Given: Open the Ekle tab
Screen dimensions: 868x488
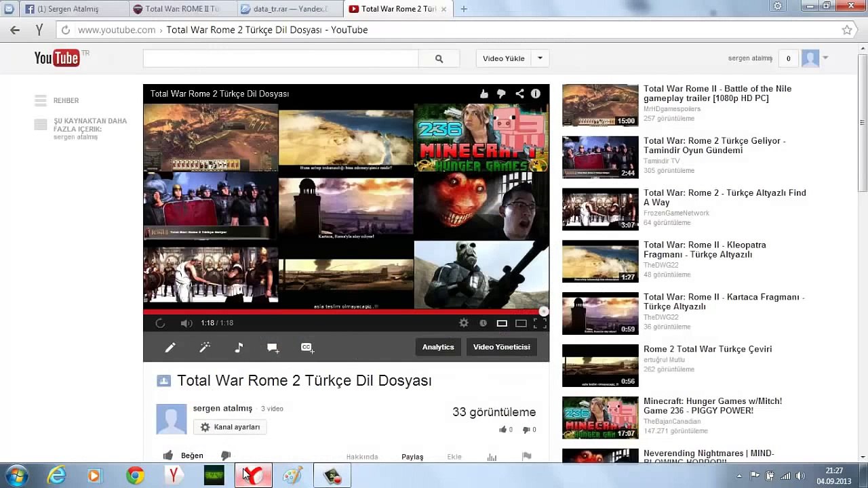Looking at the screenshot, I should tap(454, 457).
